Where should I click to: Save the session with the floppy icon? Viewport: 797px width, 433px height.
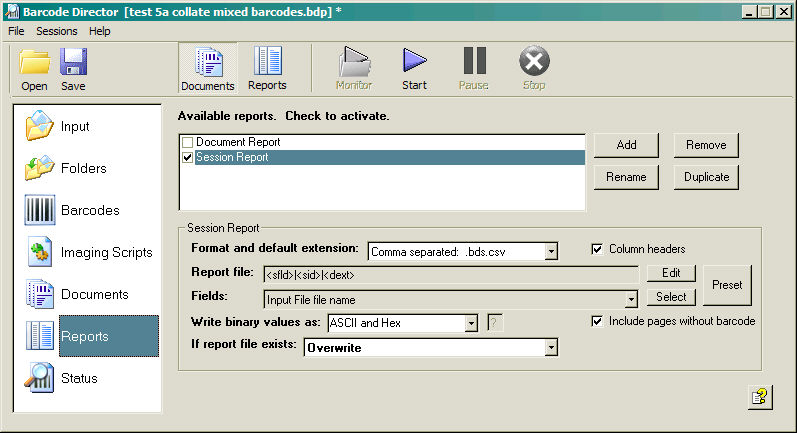click(73, 68)
